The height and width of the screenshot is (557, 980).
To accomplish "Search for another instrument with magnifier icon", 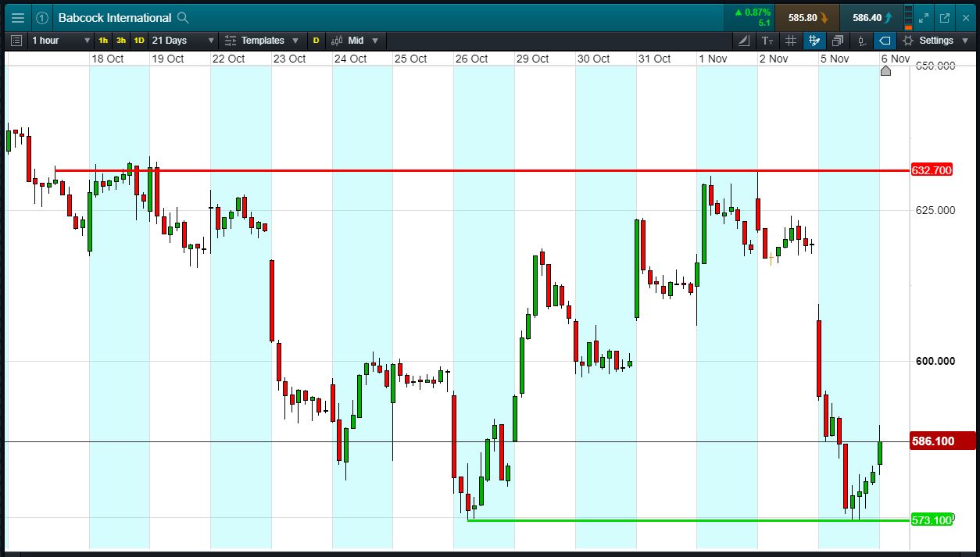I will pyautogui.click(x=183, y=17).
